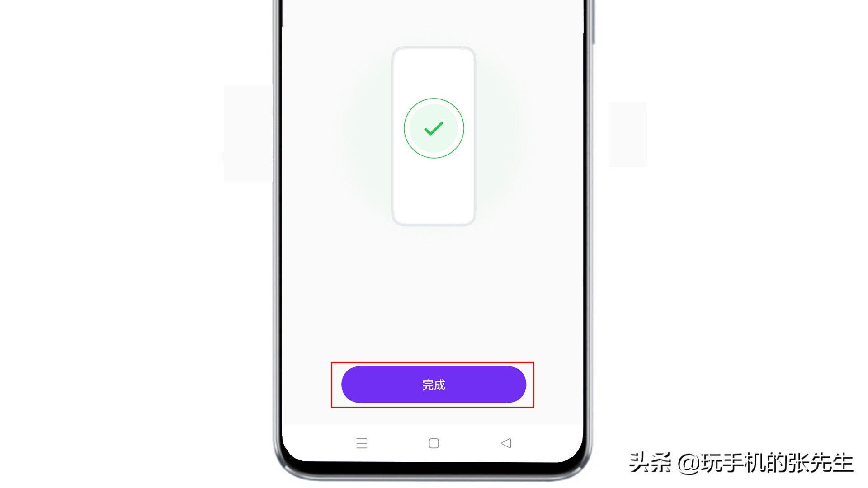Image resolution: width=868 pixels, height=488 pixels.
Task: Toggle the success confirmation checkmark
Action: pos(434,127)
